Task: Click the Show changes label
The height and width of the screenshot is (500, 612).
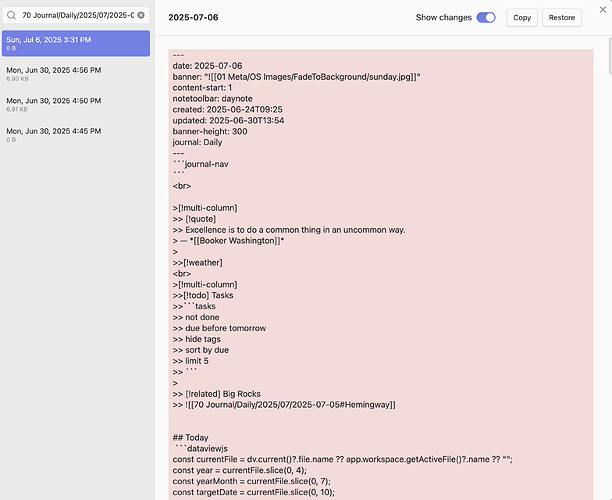Action: click(444, 18)
